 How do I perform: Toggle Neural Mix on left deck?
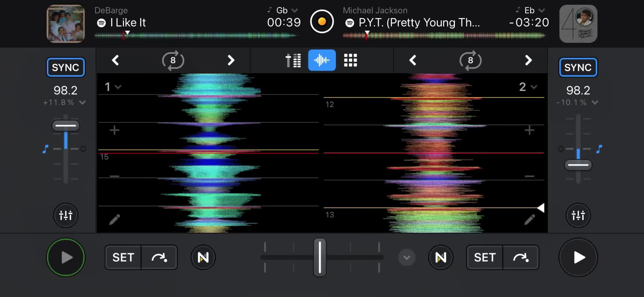(203, 257)
